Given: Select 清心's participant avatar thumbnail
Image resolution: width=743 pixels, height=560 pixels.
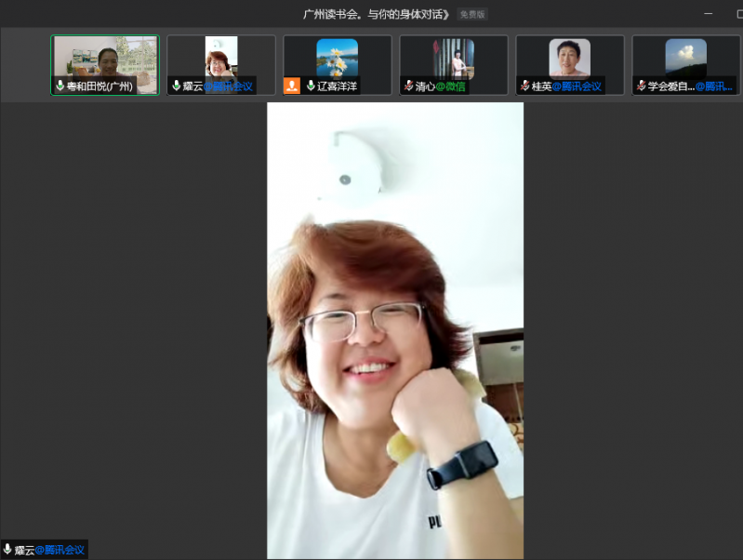Looking at the screenshot, I should point(453,57).
